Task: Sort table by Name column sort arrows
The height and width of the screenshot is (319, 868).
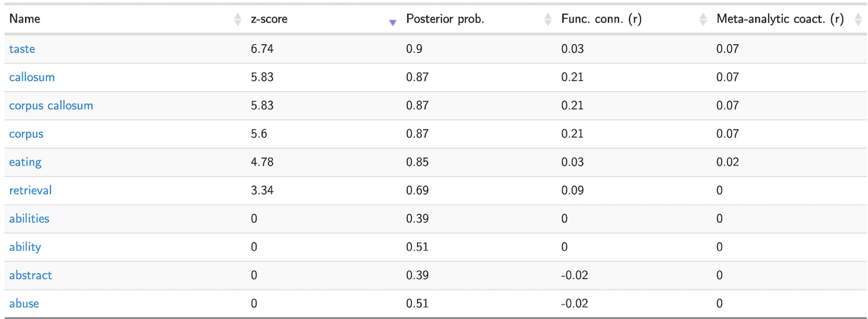Action: (237, 19)
